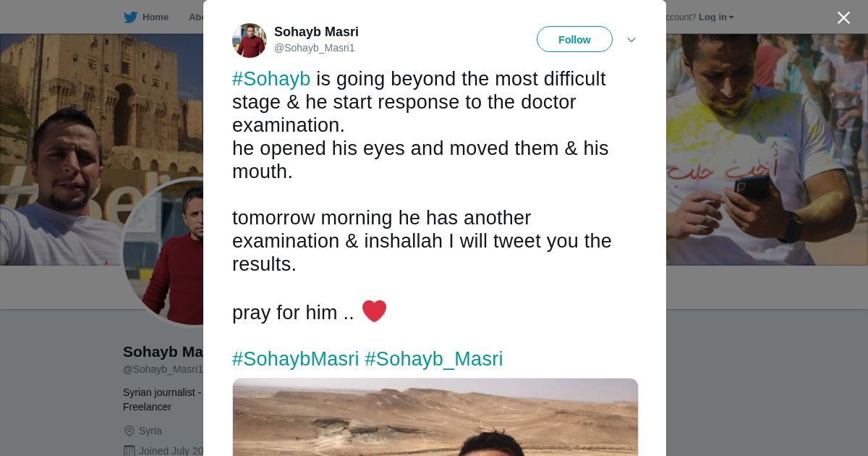Click the large round profile picture behind popup
The height and width of the screenshot is (456, 868).
(163, 250)
